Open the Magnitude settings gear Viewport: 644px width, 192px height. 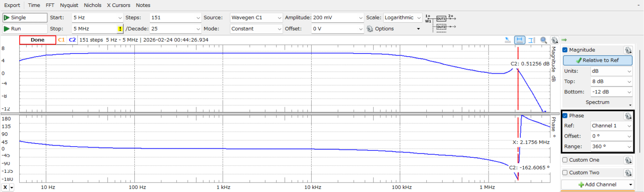[x=628, y=50]
